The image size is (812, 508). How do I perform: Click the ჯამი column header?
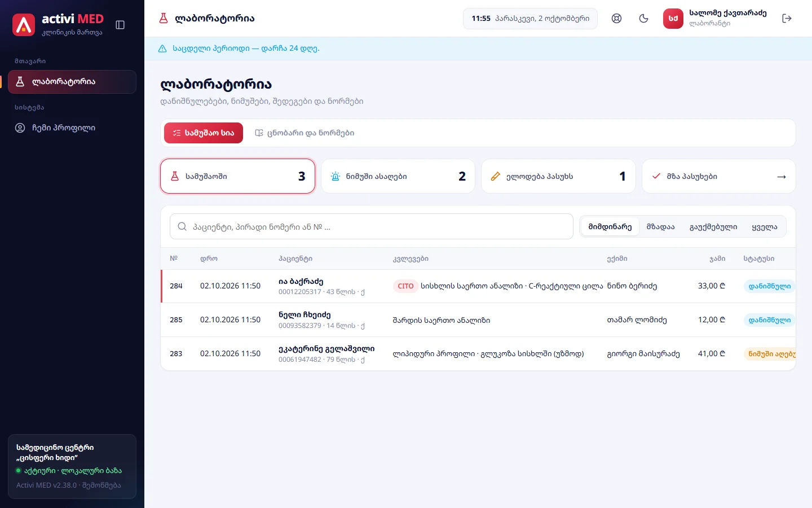tap(717, 259)
